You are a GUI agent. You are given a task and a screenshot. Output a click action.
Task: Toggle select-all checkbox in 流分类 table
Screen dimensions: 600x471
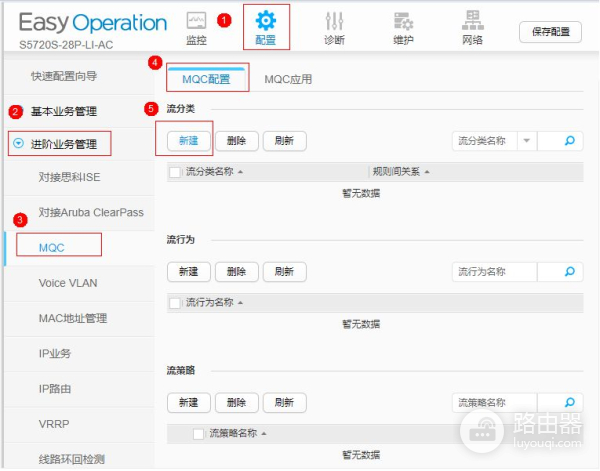[x=175, y=172]
